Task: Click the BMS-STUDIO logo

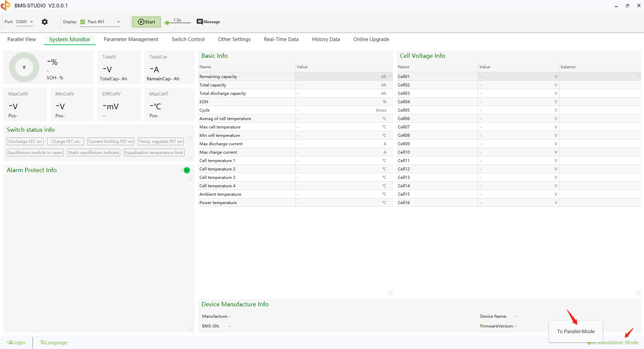Action: point(5,5)
